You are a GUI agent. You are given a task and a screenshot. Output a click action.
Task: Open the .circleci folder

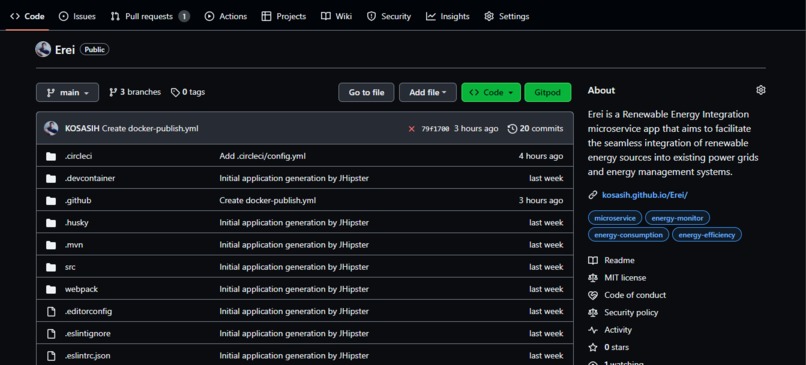79,156
